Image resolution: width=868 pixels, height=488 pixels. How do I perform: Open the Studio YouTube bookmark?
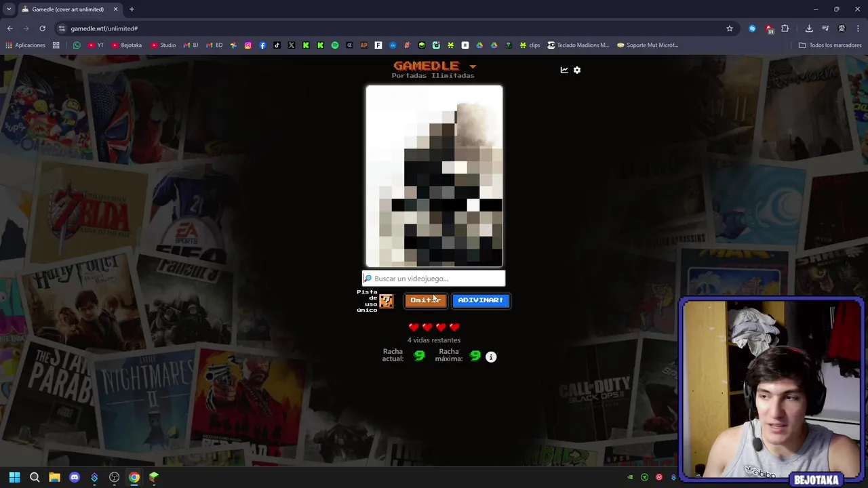tap(163, 45)
